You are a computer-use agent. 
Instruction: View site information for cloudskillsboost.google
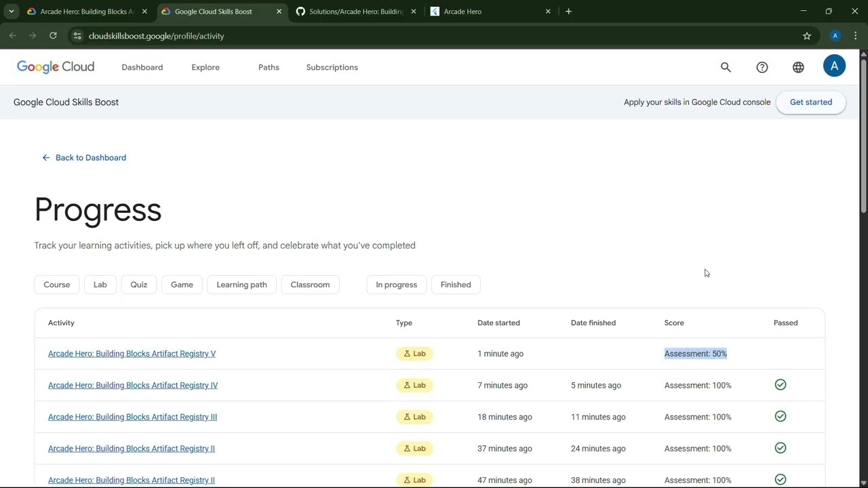[x=77, y=36]
